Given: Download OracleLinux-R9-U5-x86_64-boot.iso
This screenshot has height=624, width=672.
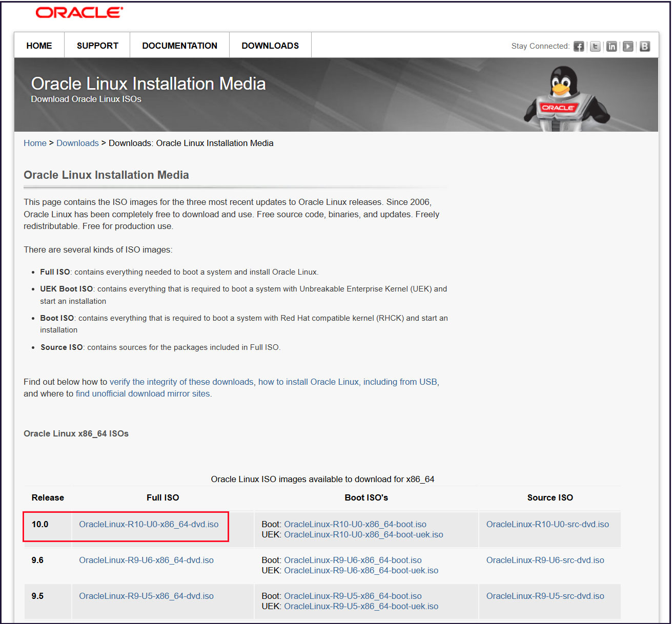Looking at the screenshot, I should coord(353,596).
